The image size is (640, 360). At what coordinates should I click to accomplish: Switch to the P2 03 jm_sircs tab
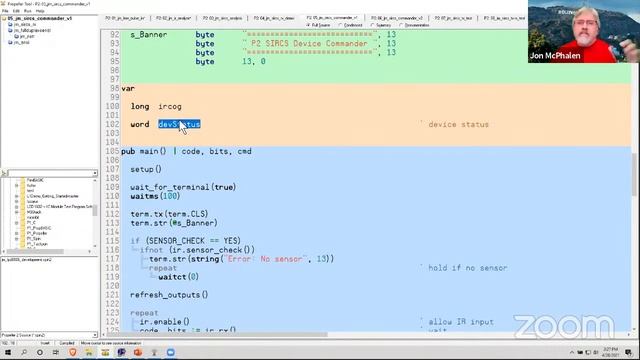pyautogui.click(x=222, y=18)
